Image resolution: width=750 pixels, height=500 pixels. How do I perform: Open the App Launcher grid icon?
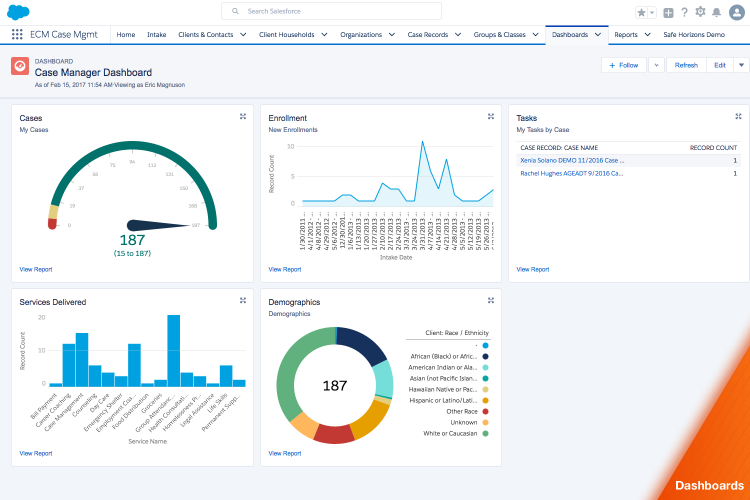17,34
